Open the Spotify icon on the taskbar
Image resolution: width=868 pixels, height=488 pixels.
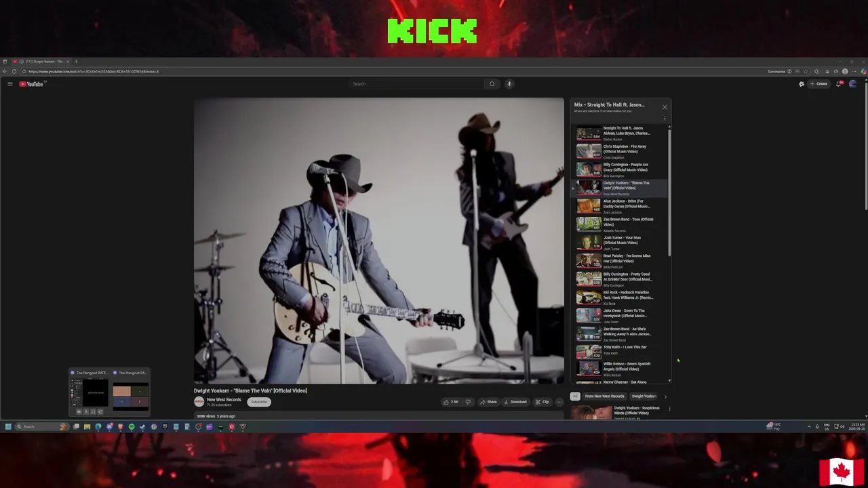click(132, 427)
